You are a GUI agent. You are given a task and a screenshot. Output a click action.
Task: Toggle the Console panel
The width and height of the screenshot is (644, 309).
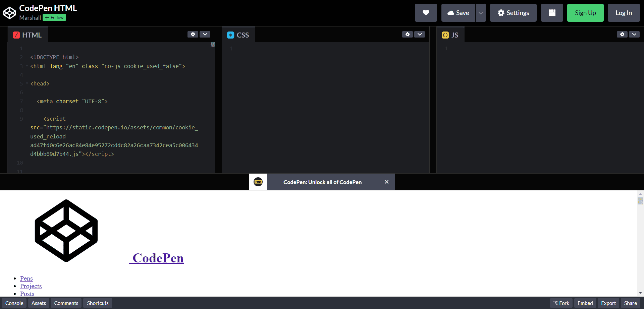pos(14,303)
